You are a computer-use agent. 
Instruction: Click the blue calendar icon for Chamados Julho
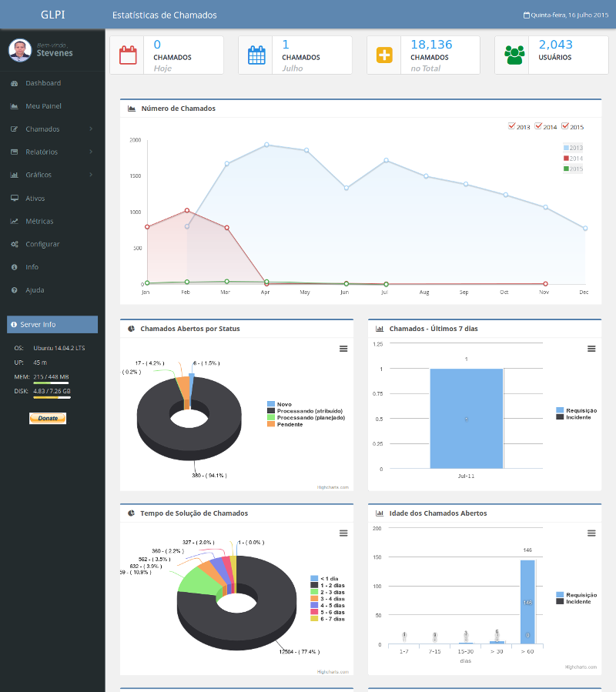click(256, 55)
